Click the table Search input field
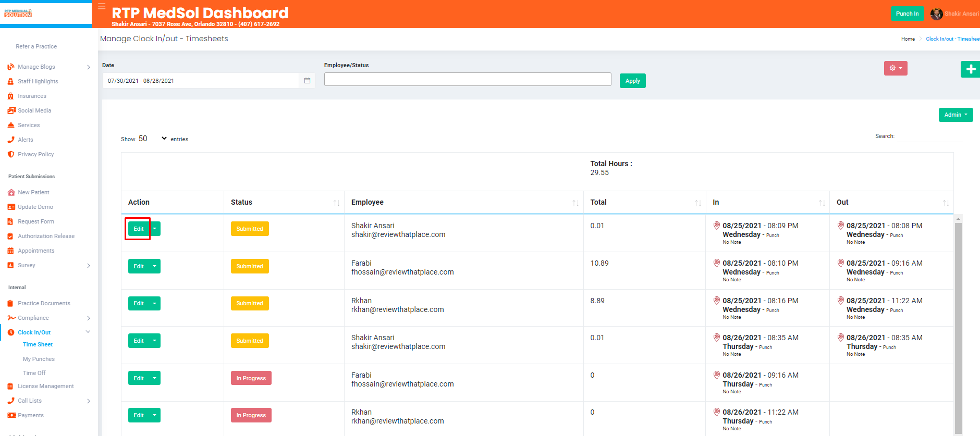The image size is (980, 436). pos(930,136)
